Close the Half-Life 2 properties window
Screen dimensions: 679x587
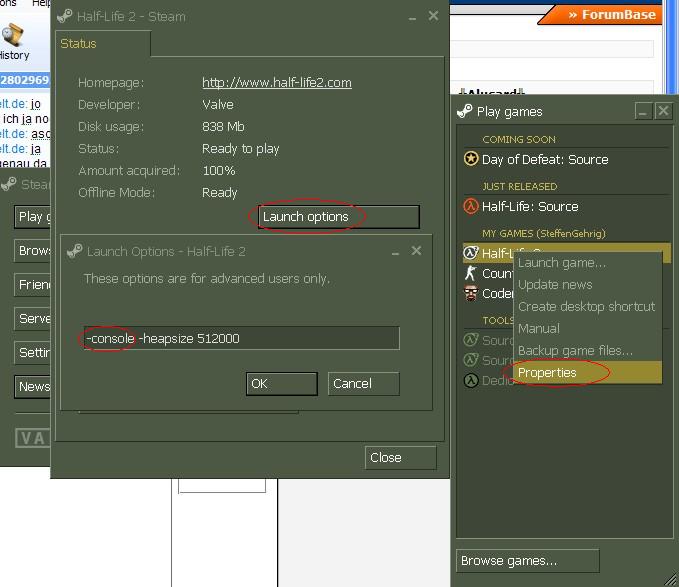click(x=400, y=458)
